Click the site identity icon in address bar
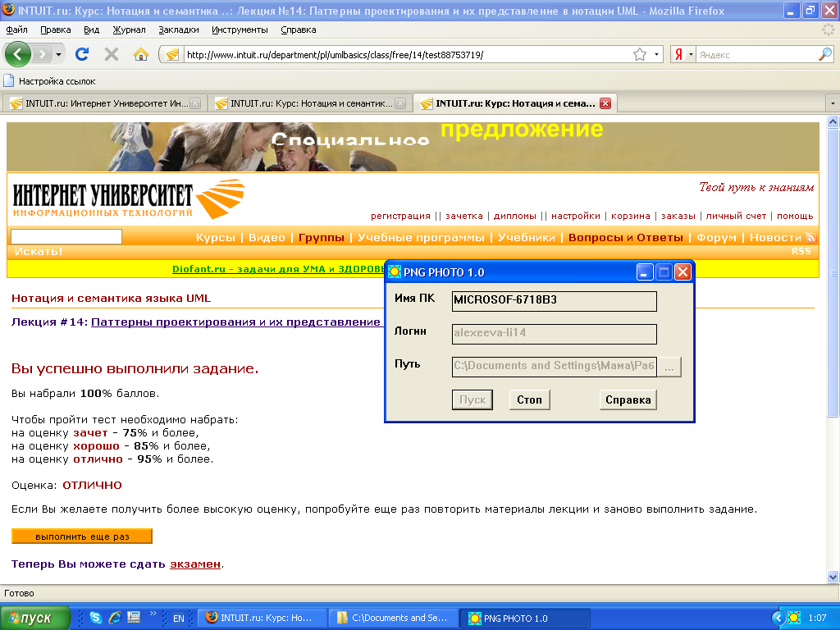 point(172,55)
